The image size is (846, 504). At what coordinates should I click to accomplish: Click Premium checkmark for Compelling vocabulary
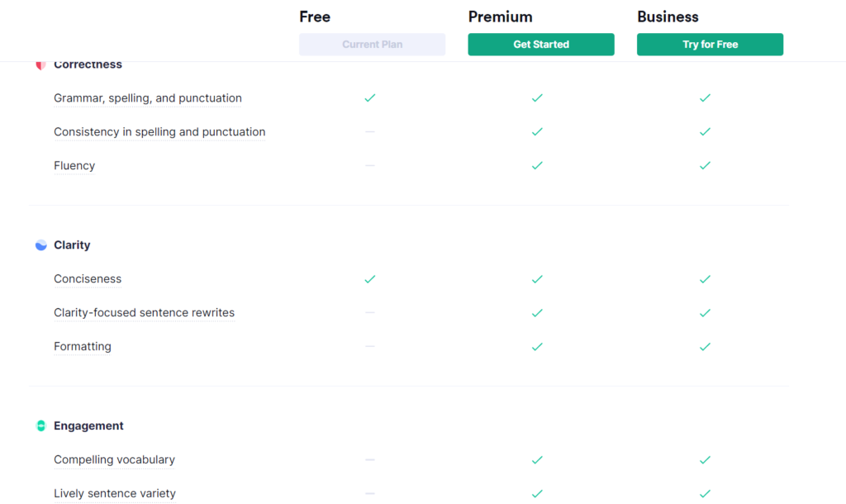[x=537, y=459]
